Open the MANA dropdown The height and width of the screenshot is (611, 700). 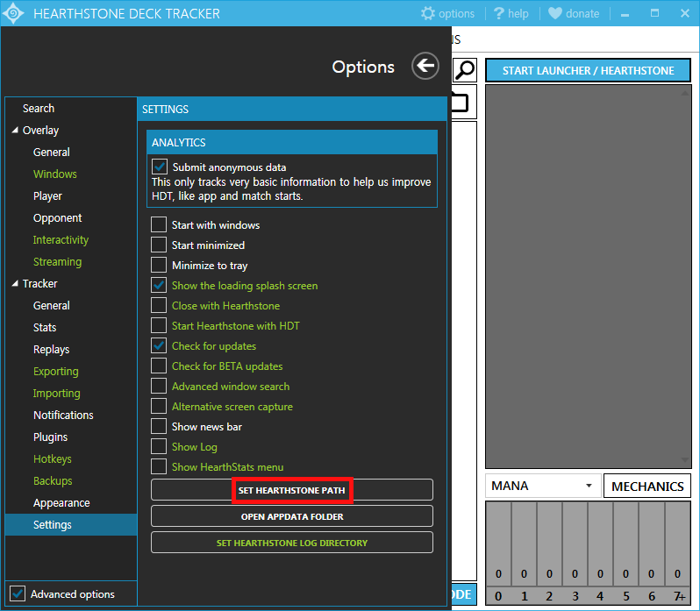coord(543,486)
